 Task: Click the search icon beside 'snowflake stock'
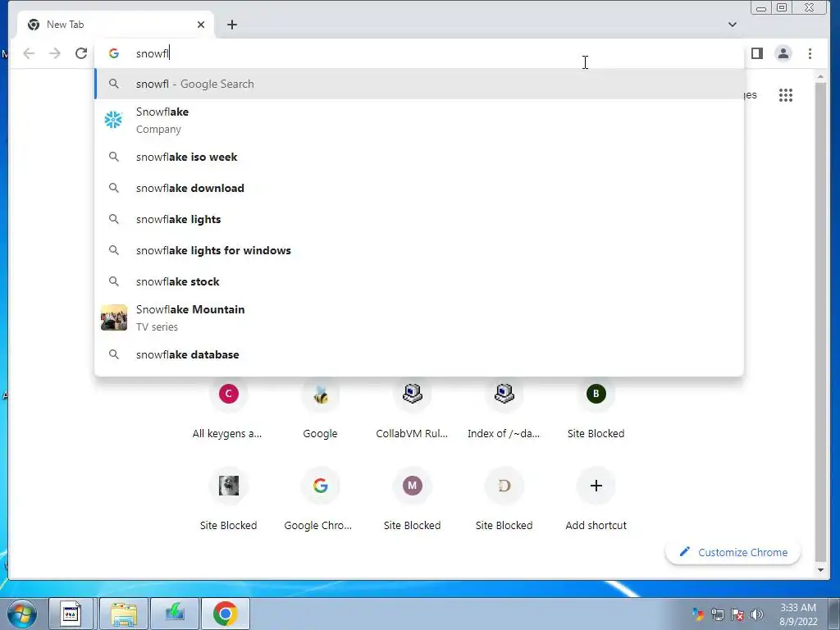[x=113, y=281]
